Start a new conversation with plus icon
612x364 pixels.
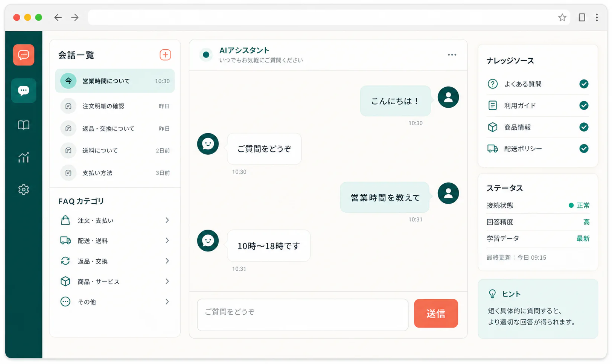[165, 55]
